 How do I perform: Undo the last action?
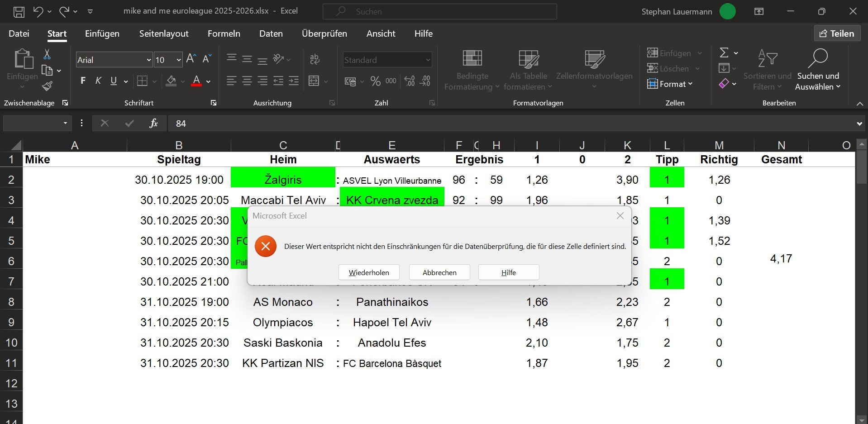(x=38, y=12)
